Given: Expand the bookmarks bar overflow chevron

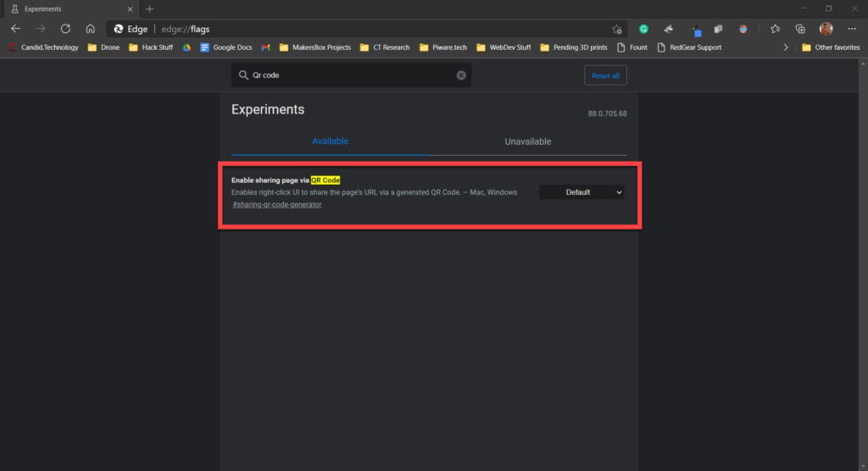Looking at the screenshot, I should point(785,47).
